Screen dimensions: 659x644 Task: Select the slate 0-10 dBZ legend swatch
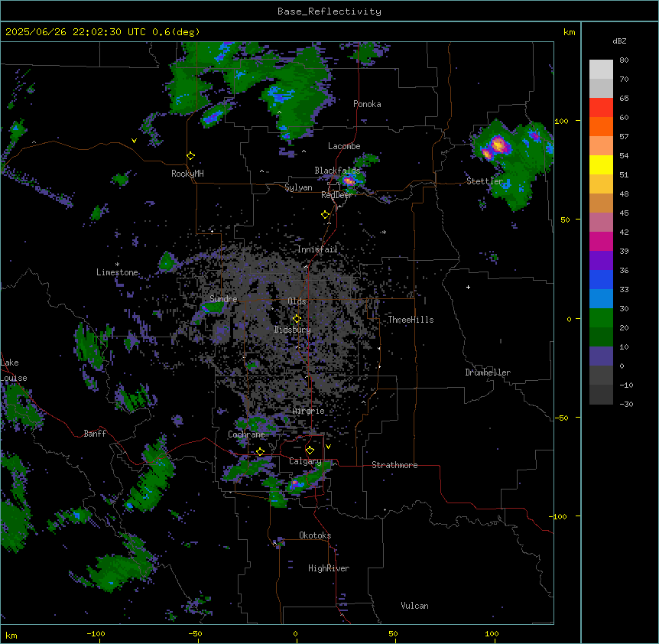(601, 356)
